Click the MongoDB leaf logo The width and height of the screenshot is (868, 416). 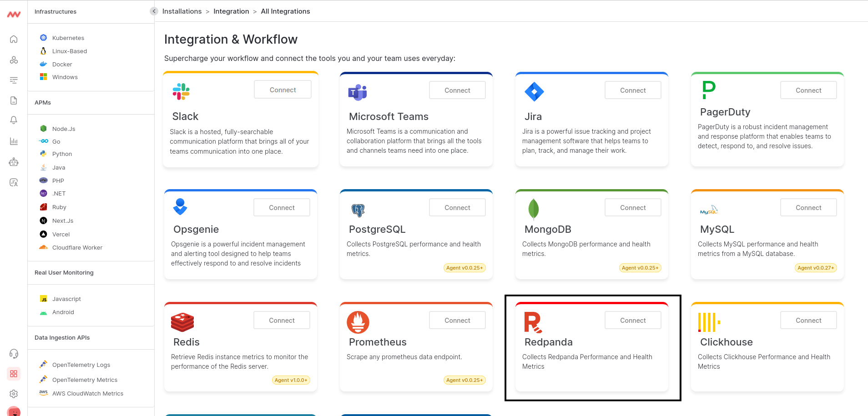click(x=534, y=209)
